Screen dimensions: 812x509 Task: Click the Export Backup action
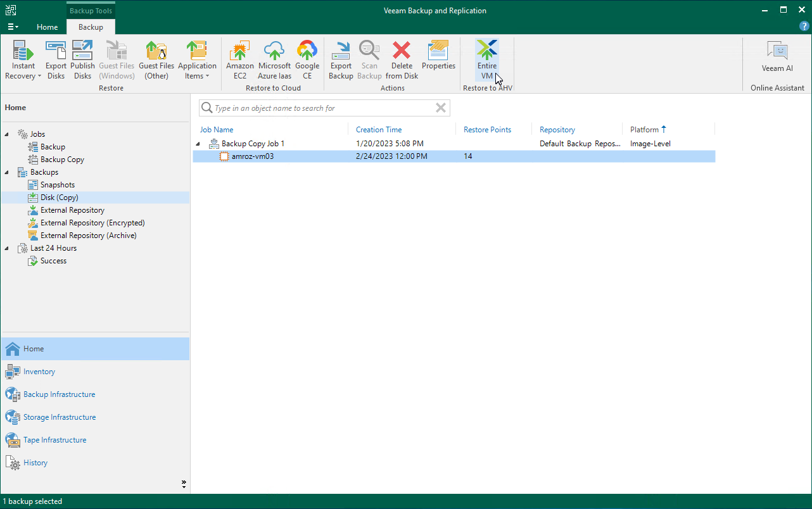[341, 60]
